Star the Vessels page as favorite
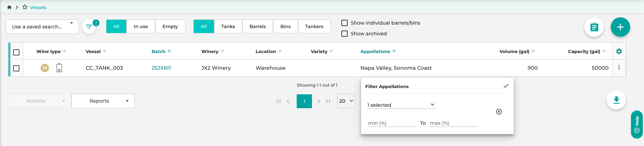 point(25,7)
